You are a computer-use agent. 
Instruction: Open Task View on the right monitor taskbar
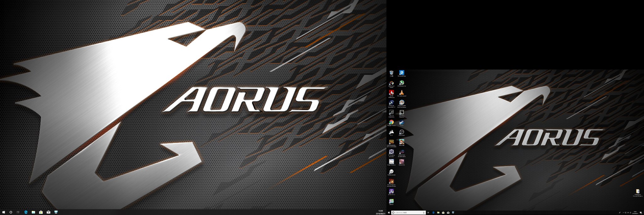(x=428, y=212)
